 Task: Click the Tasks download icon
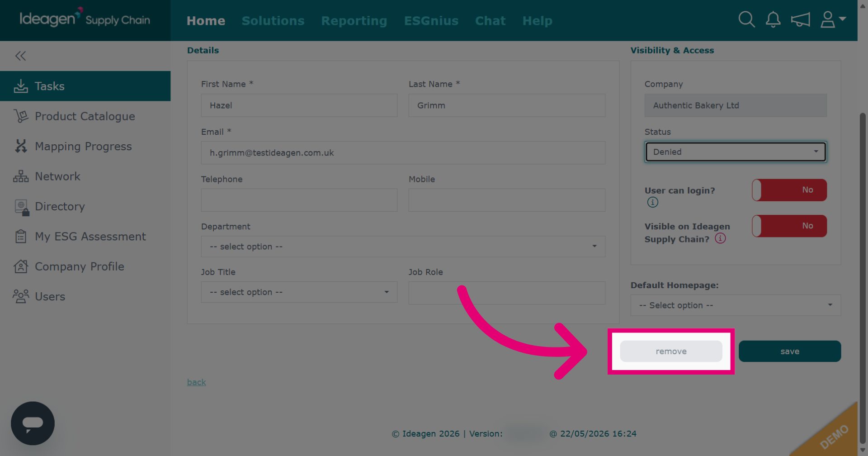tap(21, 86)
